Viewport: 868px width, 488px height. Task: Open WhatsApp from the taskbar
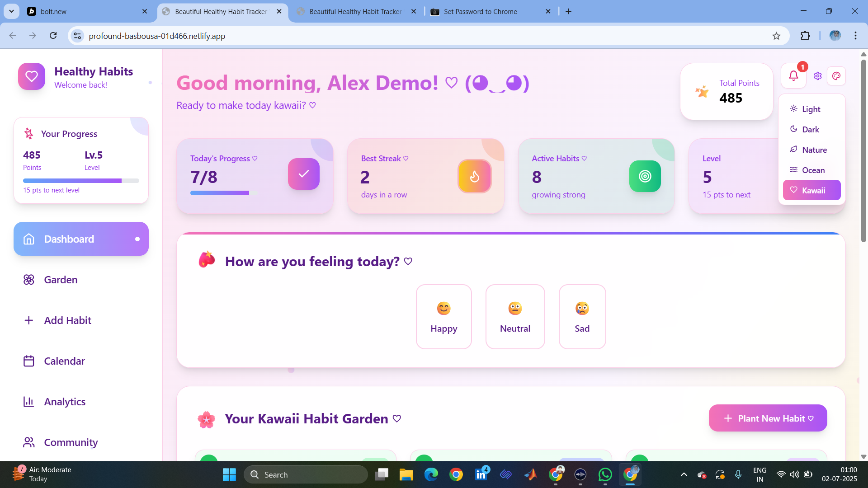click(605, 474)
